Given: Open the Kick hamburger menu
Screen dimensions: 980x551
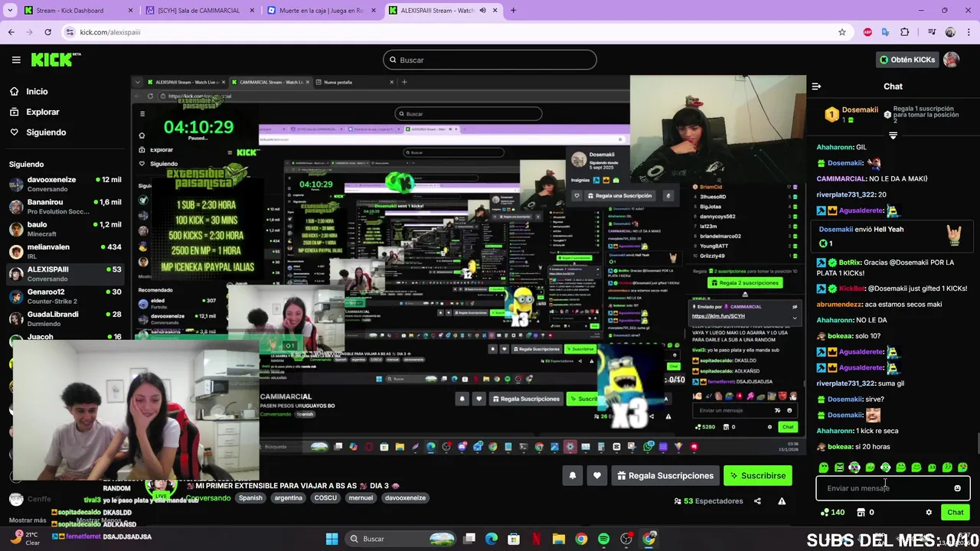Looking at the screenshot, I should [x=16, y=60].
